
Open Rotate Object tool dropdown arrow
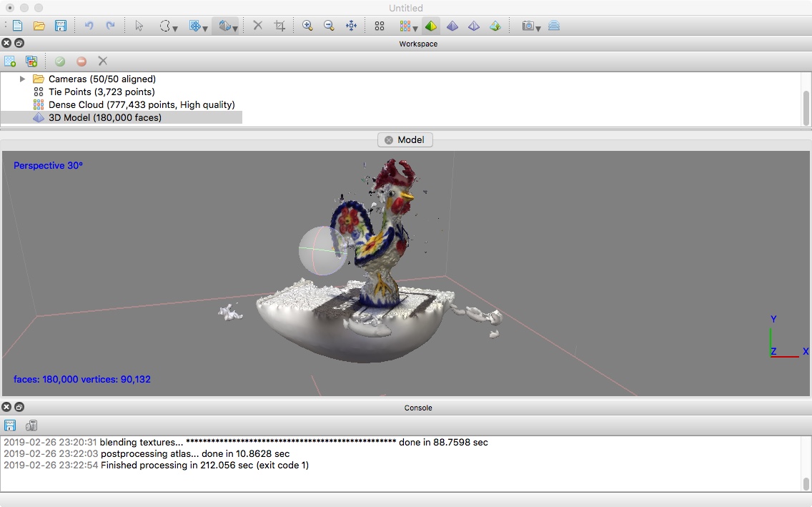235,29
